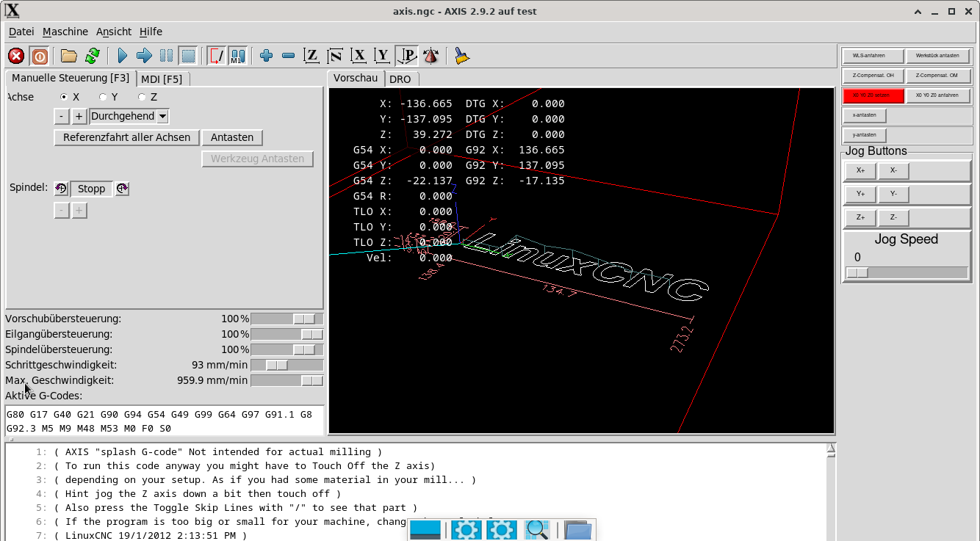Switch to rotated Z view
Screen dimensions: 980x541
point(335,56)
